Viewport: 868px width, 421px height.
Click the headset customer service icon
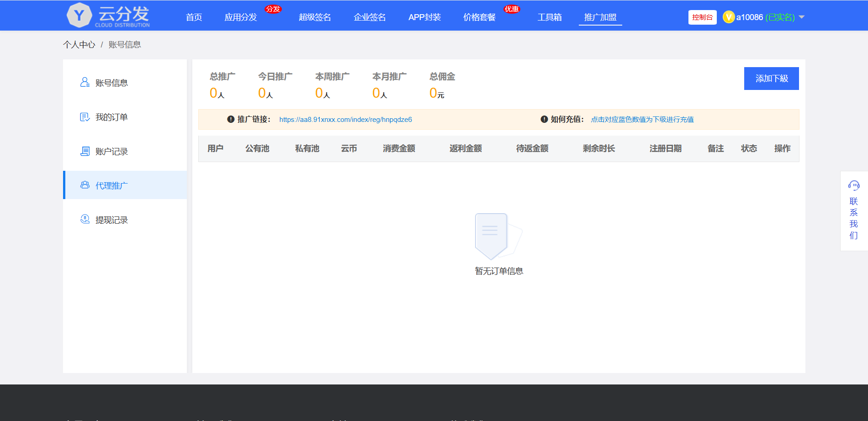tap(853, 185)
